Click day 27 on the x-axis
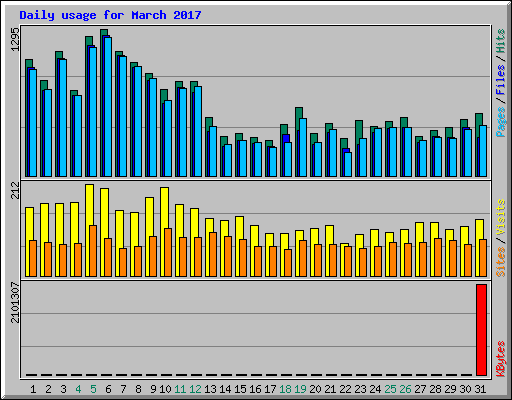Screen dimensions: 512x400 (x=420, y=389)
